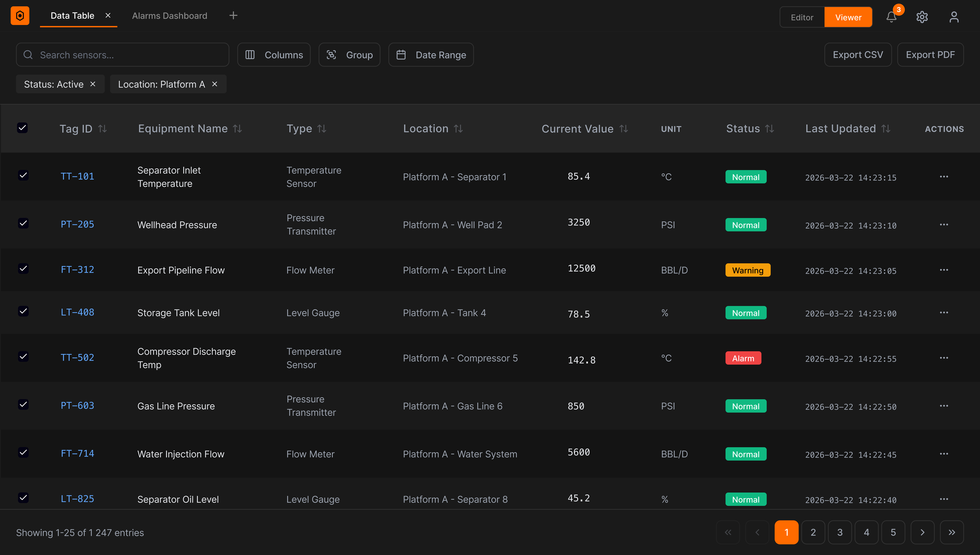Screen dimensions: 980x555
Task: Switch to Alarms Dashboard tab
Action: click(170, 16)
